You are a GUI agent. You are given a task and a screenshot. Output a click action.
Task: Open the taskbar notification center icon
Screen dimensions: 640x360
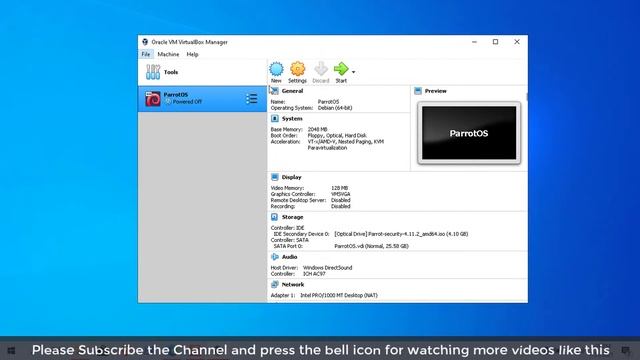click(x=625, y=350)
